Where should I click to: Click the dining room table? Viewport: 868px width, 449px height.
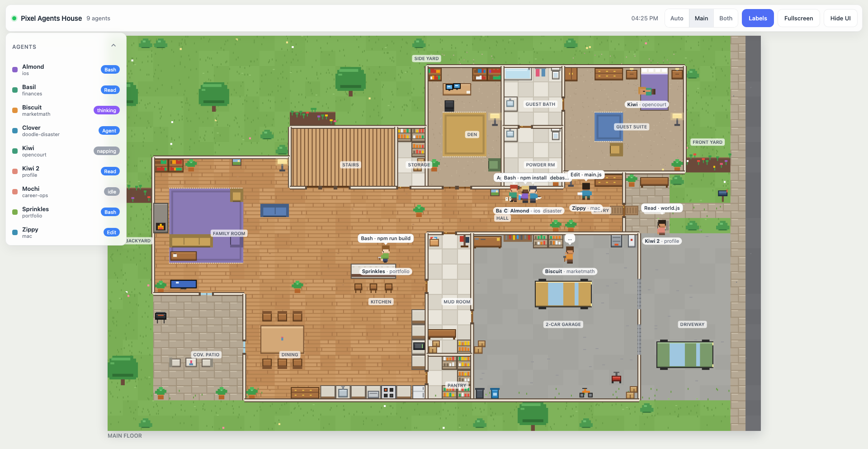click(282, 339)
